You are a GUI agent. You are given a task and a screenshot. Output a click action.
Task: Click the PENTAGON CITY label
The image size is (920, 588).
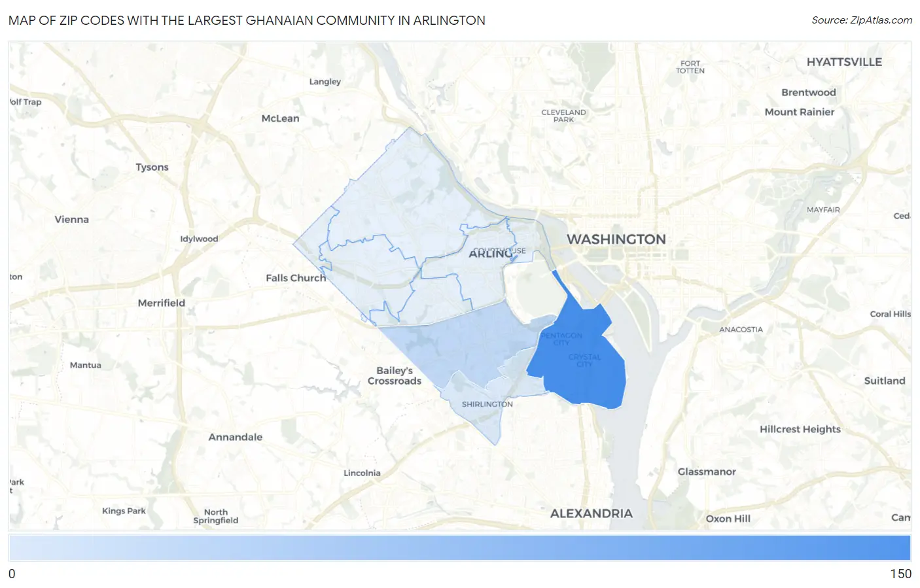[x=561, y=339]
